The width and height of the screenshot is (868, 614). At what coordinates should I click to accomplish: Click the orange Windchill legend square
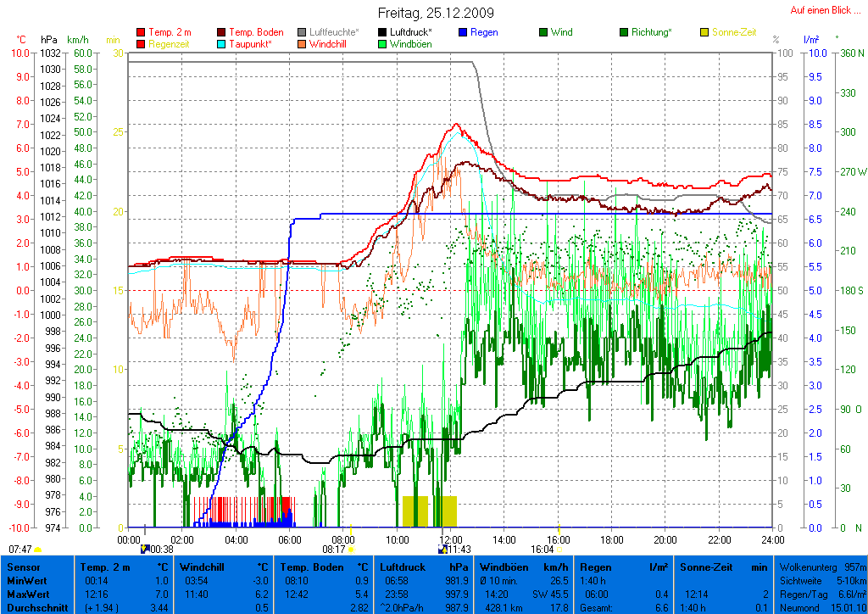(303, 44)
